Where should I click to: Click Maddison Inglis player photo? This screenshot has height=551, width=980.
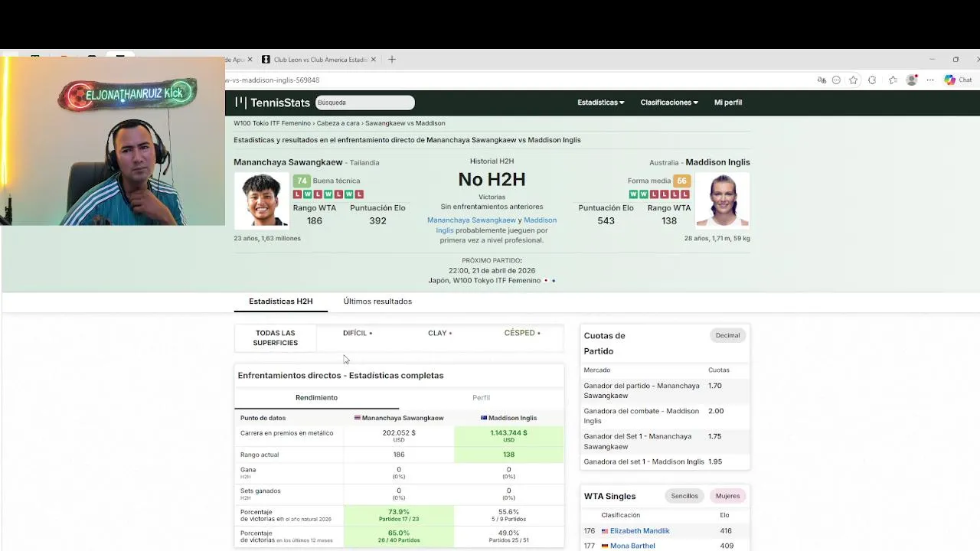coord(722,200)
